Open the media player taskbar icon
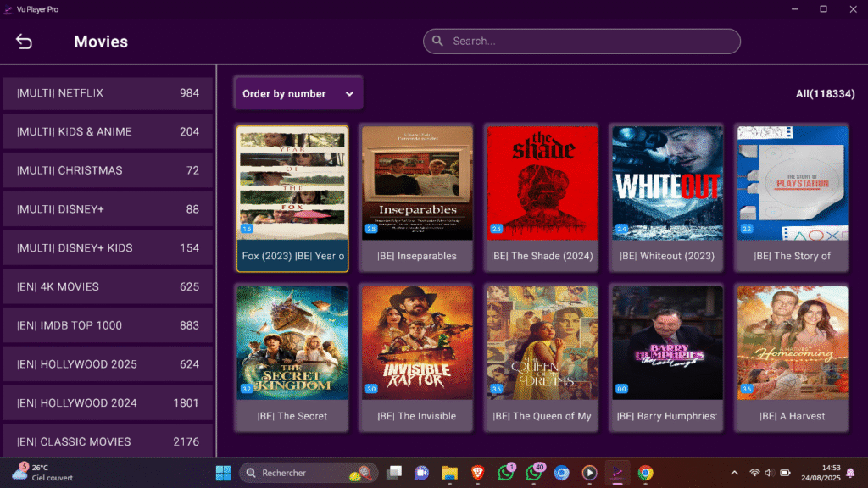868x488 pixels. 590,473
